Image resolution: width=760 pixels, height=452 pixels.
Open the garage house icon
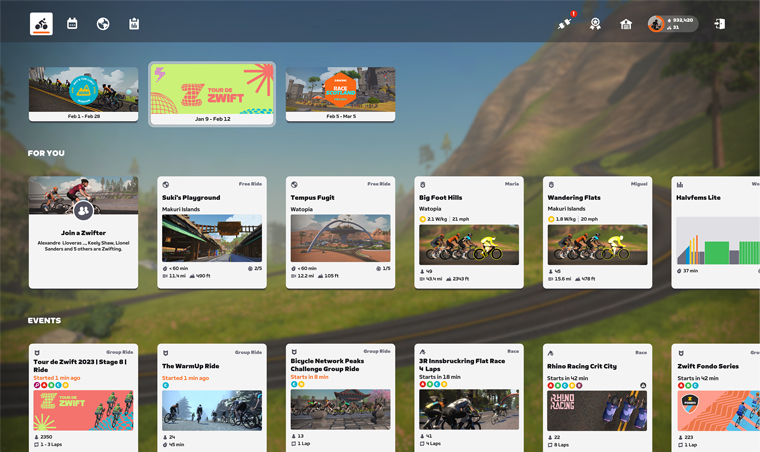coord(626,24)
